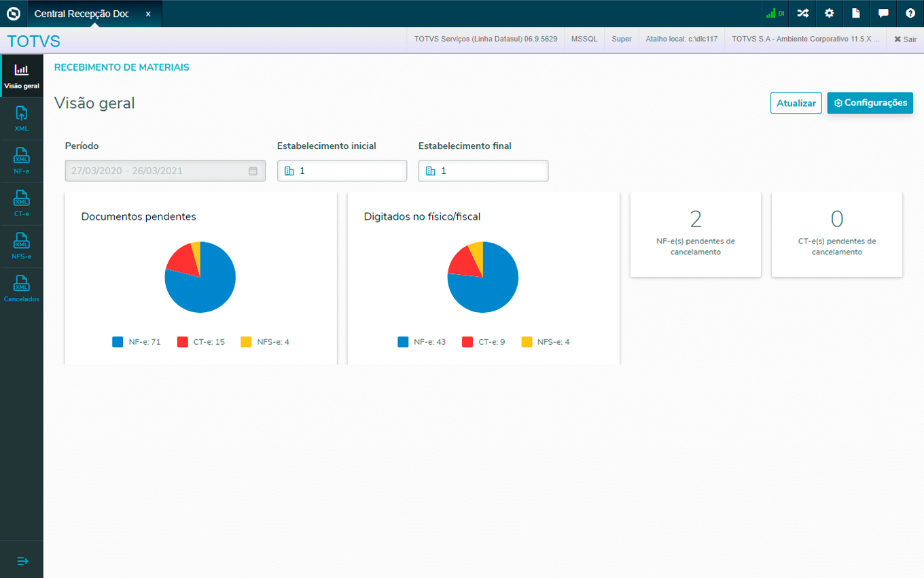Screen dimensions: 924x578
Task: Open the Configurações button
Action: pos(870,103)
